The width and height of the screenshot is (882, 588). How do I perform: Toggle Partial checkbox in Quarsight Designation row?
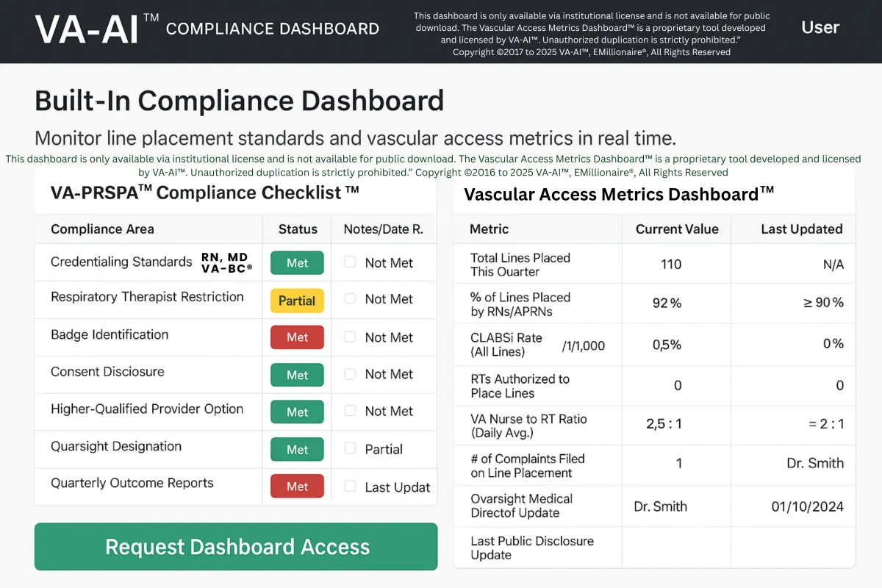tap(351, 448)
